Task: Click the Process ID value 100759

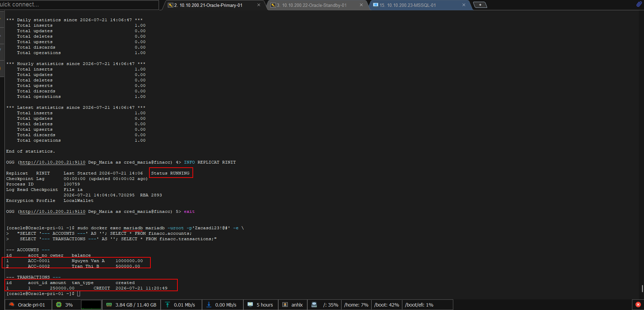Action: click(x=72, y=184)
